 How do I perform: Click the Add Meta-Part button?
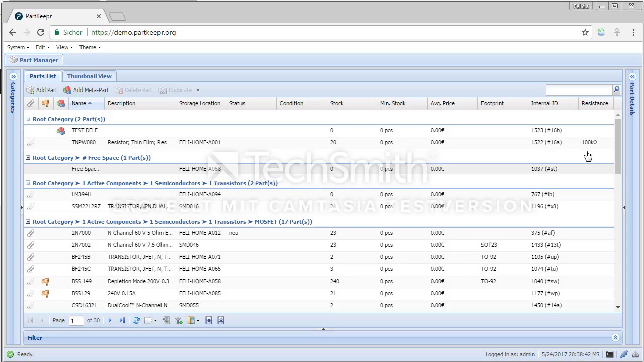coord(86,90)
